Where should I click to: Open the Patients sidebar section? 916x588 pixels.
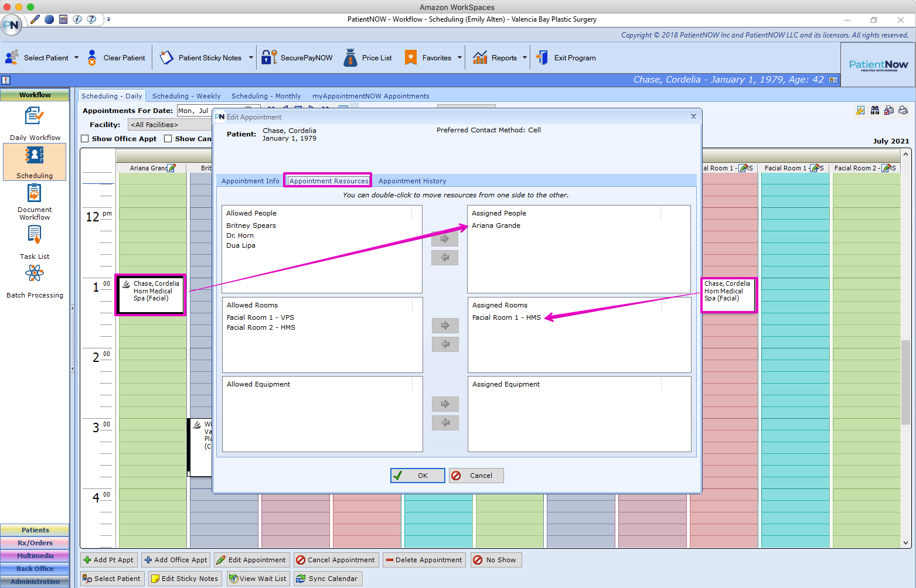35,530
